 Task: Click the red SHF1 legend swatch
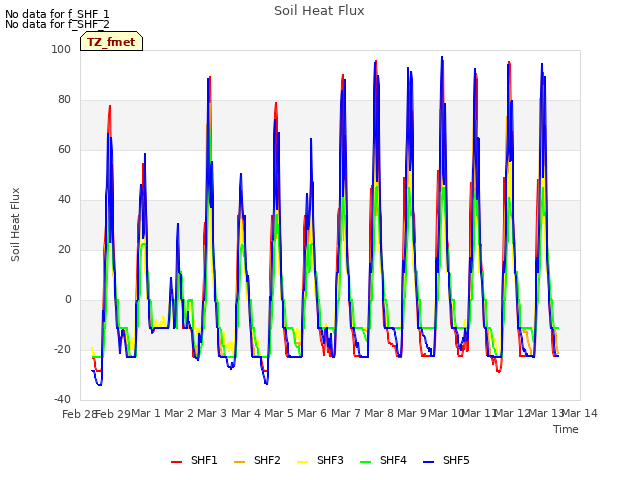pyautogui.click(x=176, y=462)
